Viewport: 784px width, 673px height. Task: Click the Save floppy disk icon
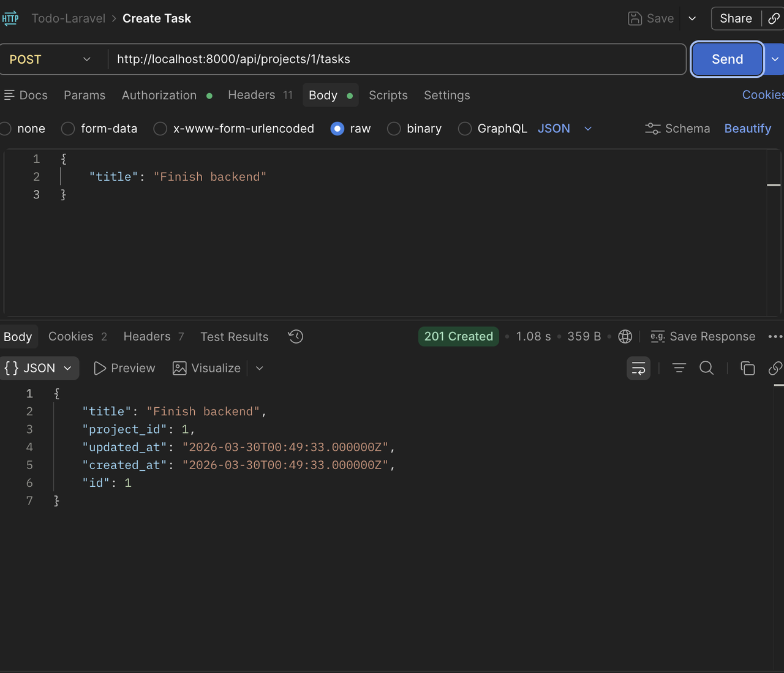pyautogui.click(x=635, y=18)
